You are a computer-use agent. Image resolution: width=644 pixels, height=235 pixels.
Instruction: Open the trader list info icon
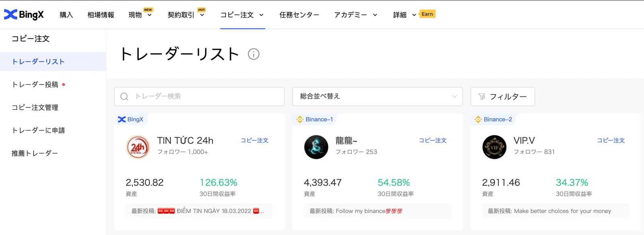[x=254, y=54]
